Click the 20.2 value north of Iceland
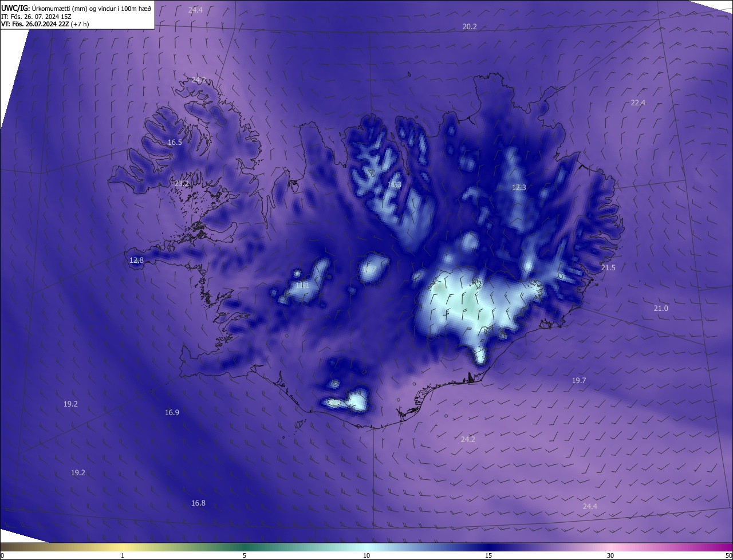The height and width of the screenshot is (560, 733). coord(470,27)
